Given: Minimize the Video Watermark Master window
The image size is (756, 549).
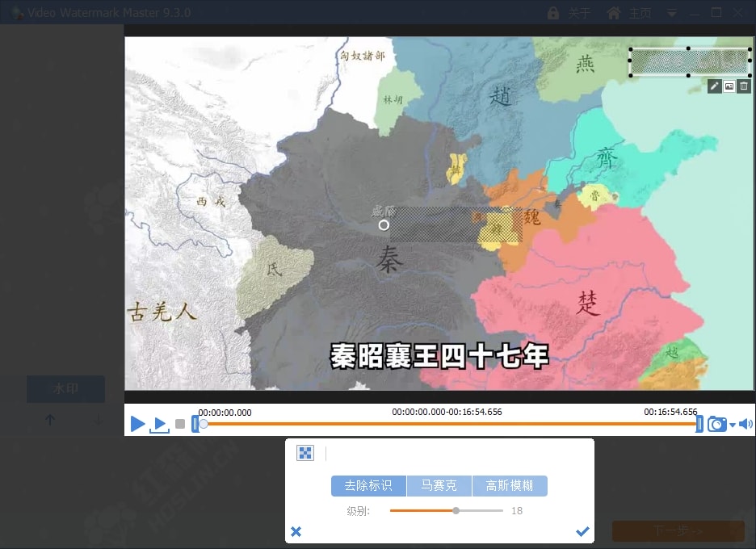Looking at the screenshot, I should (695, 13).
